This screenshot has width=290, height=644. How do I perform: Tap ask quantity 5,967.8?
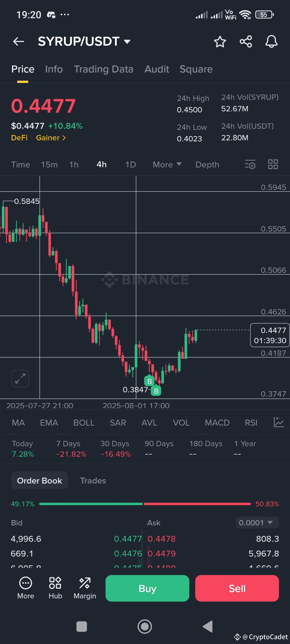pos(264,554)
